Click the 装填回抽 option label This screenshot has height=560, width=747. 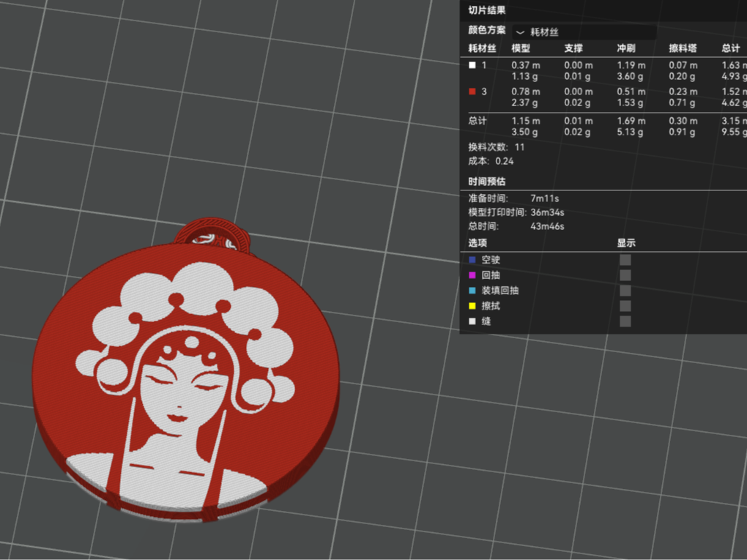499,291
